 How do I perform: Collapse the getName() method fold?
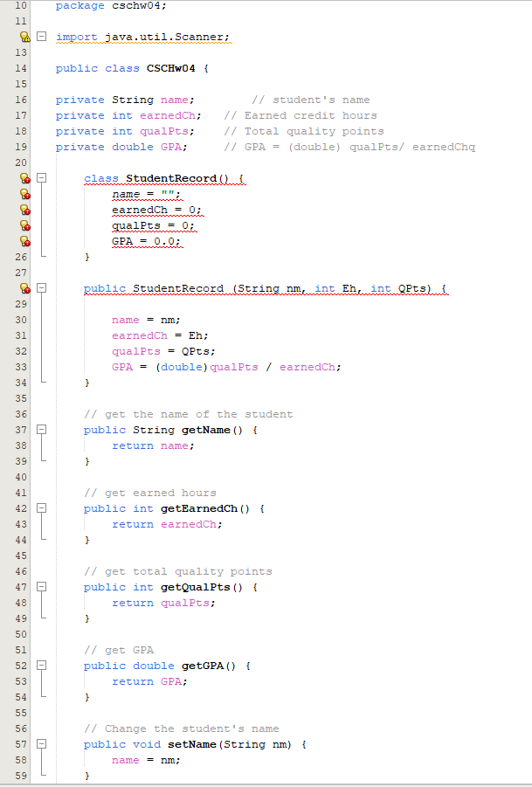[x=42, y=430]
